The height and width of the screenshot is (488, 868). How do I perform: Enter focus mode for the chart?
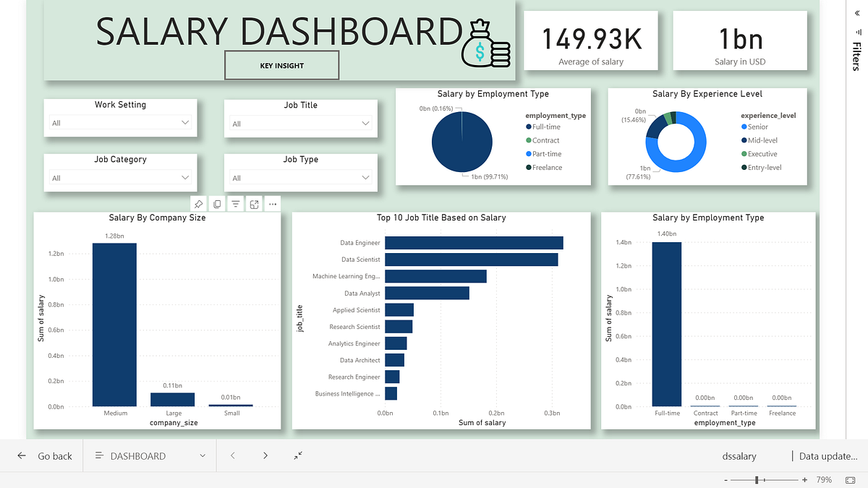tap(254, 203)
